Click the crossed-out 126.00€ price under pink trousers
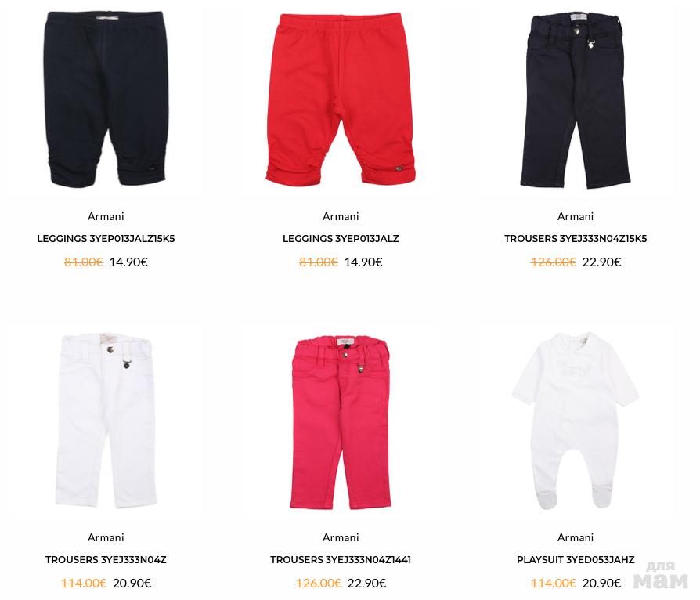The height and width of the screenshot is (600, 700). tap(319, 584)
